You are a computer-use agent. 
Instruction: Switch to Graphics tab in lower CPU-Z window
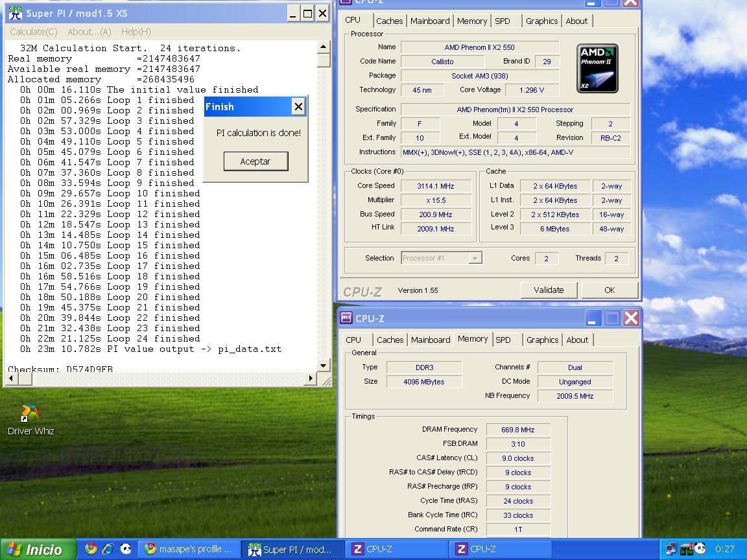click(x=542, y=340)
